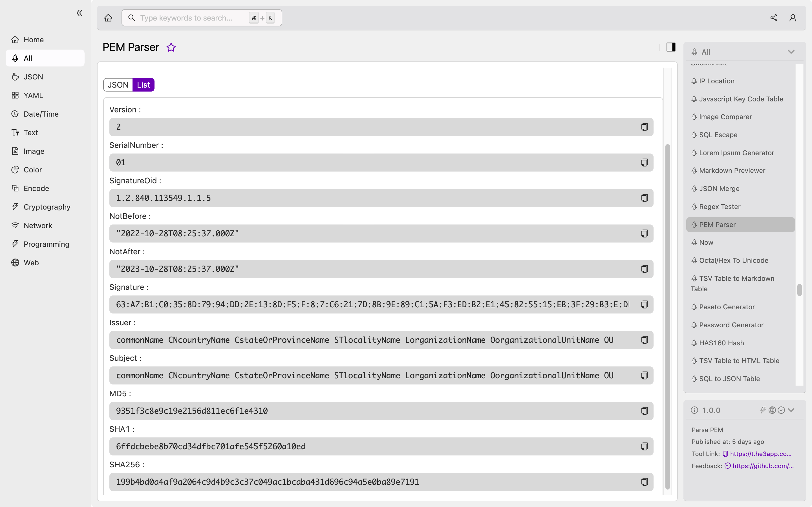Click the Image section icon
Viewport: 812px width, 507px height.
(x=15, y=151)
